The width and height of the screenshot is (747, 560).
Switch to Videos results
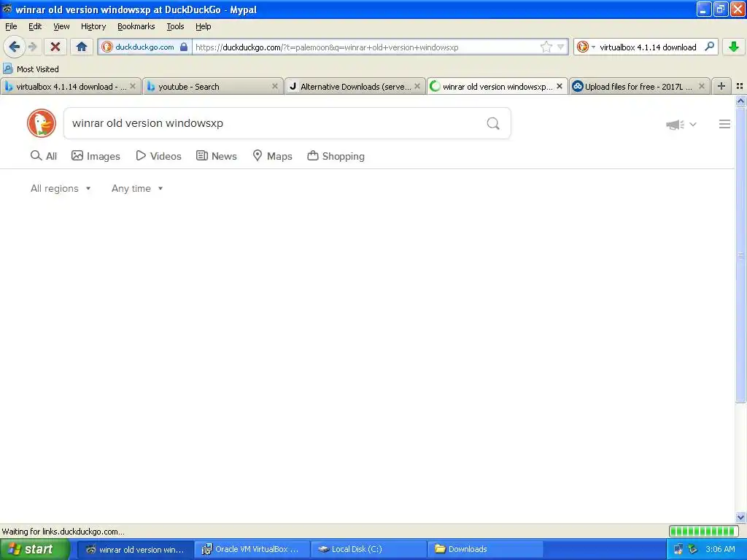pos(158,156)
